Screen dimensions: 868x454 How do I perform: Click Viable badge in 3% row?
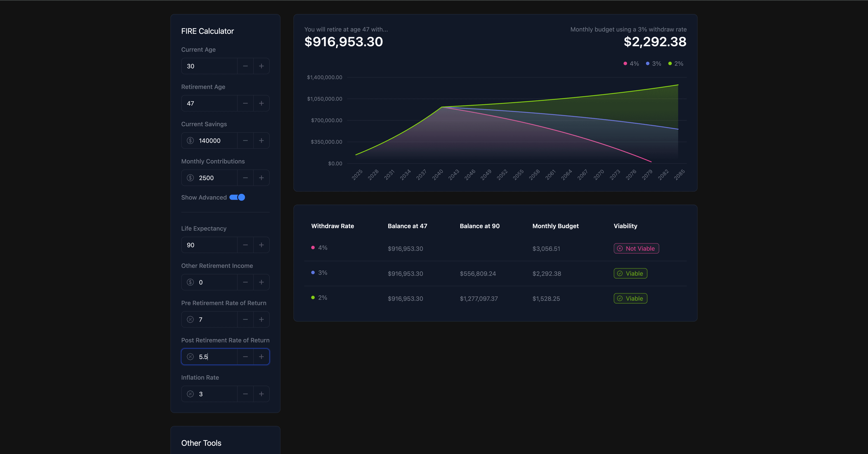pyautogui.click(x=630, y=273)
